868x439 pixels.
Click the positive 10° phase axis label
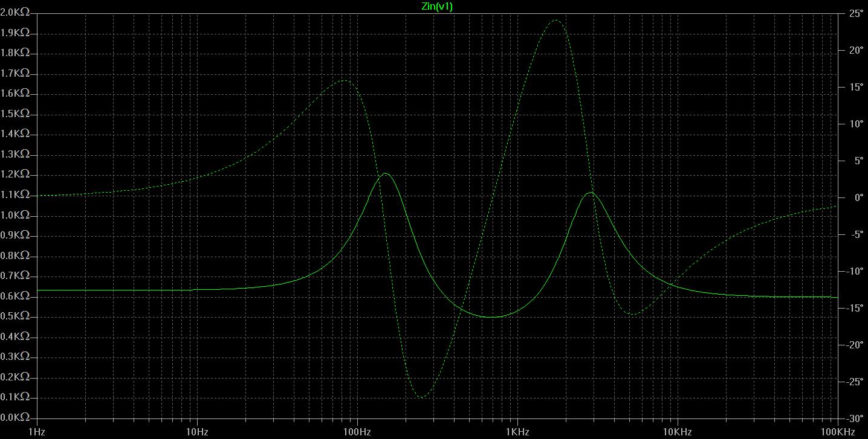(x=855, y=123)
